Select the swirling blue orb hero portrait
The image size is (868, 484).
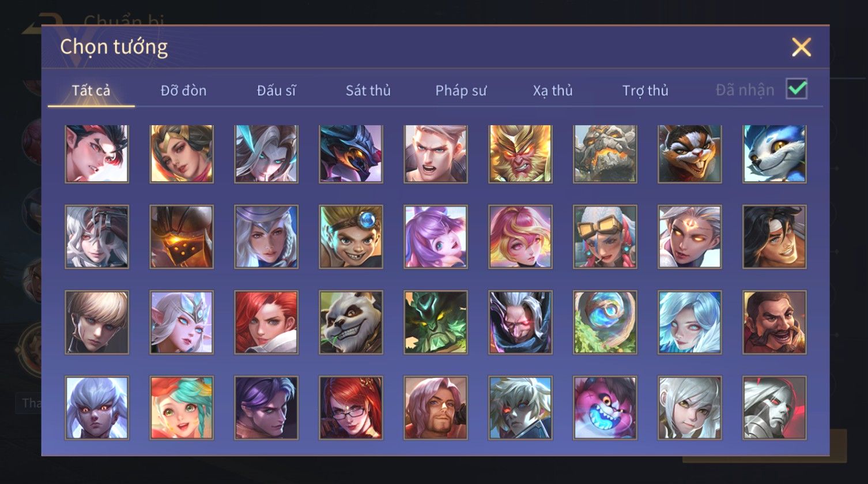point(605,322)
